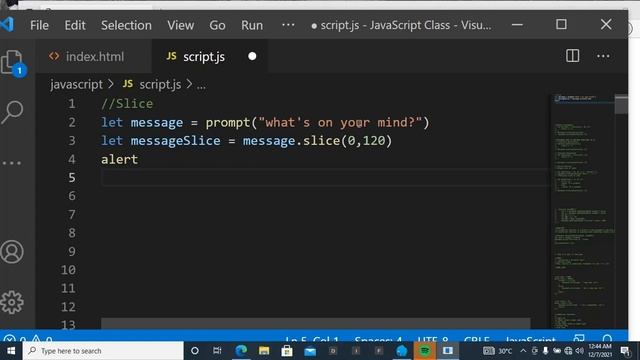This screenshot has width=640, height=360.
Task: Launch Microsoft Edge from taskbar
Action: click(x=241, y=351)
